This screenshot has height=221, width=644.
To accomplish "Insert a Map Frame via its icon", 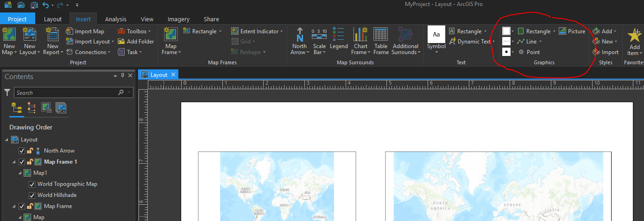I will (x=171, y=35).
